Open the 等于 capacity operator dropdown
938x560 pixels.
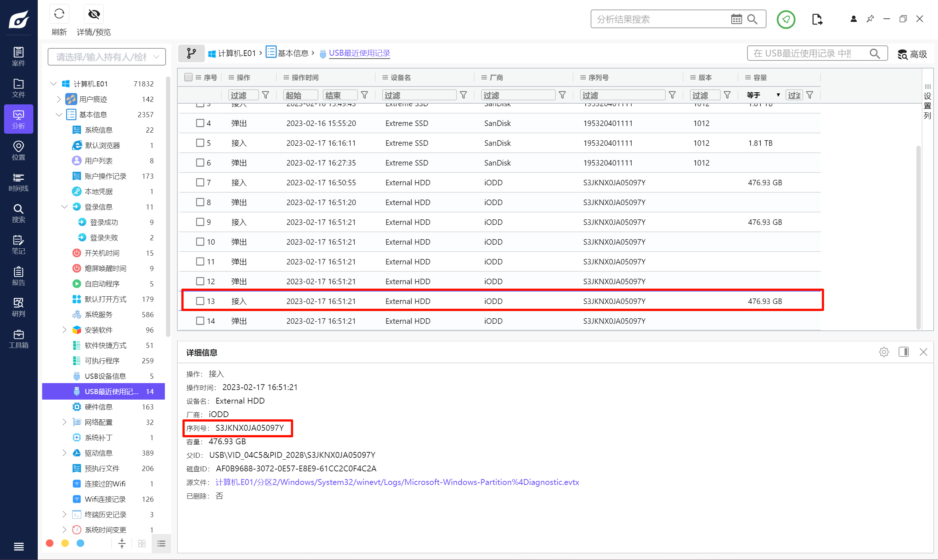(x=763, y=95)
